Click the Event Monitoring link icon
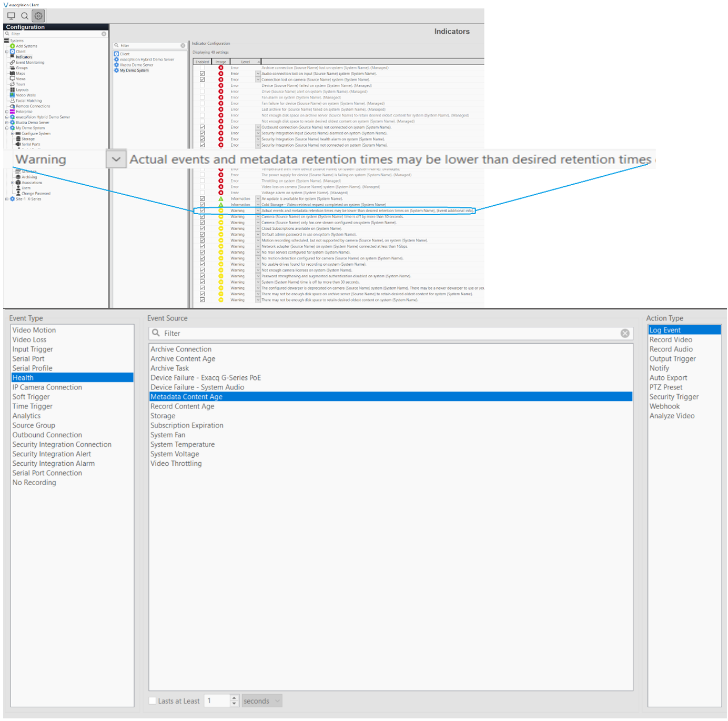The height and width of the screenshot is (721, 728). (12, 63)
